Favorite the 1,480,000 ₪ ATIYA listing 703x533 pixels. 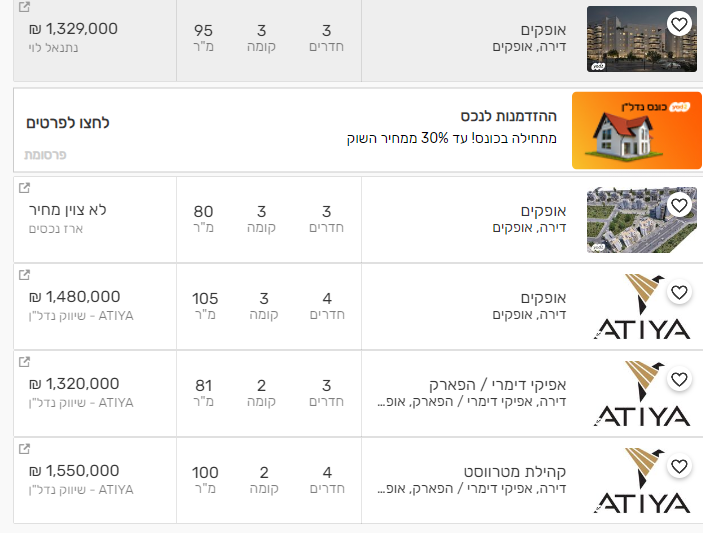(x=679, y=293)
